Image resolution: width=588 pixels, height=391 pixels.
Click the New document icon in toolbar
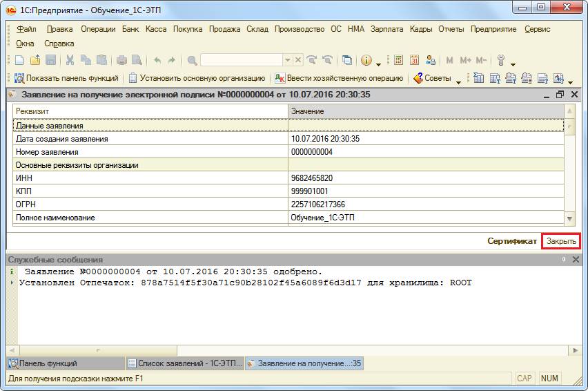coord(19,60)
